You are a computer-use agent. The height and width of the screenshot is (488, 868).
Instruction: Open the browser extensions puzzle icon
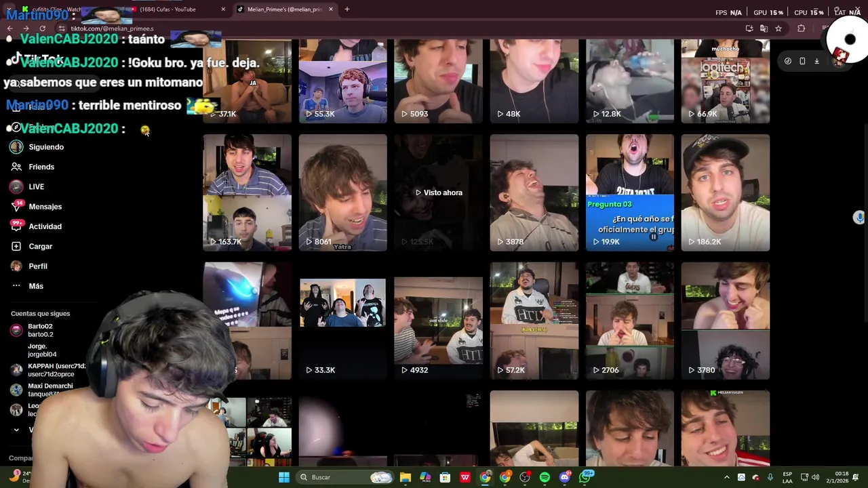pyautogui.click(x=802, y=28)
